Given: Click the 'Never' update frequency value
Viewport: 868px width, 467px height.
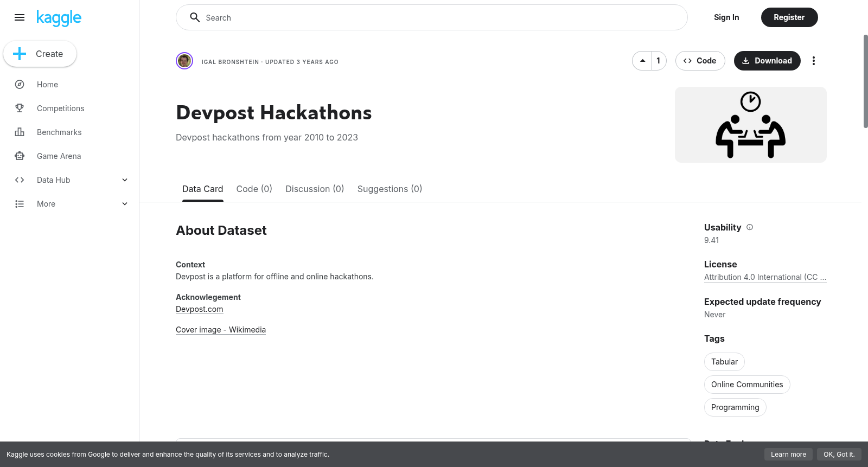Looking at the screenshot, I should [x=715, y=315].
